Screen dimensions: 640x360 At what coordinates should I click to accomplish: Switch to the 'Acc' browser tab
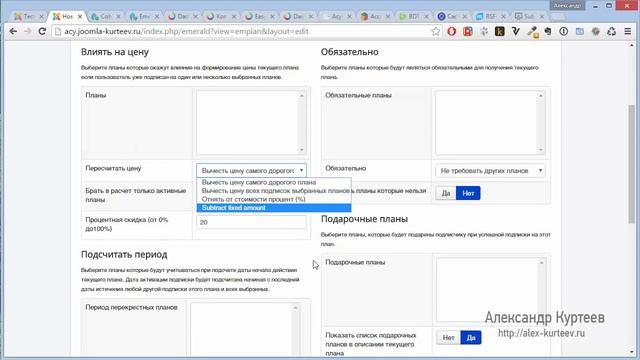pyautogui.click(x=375, y=16)
